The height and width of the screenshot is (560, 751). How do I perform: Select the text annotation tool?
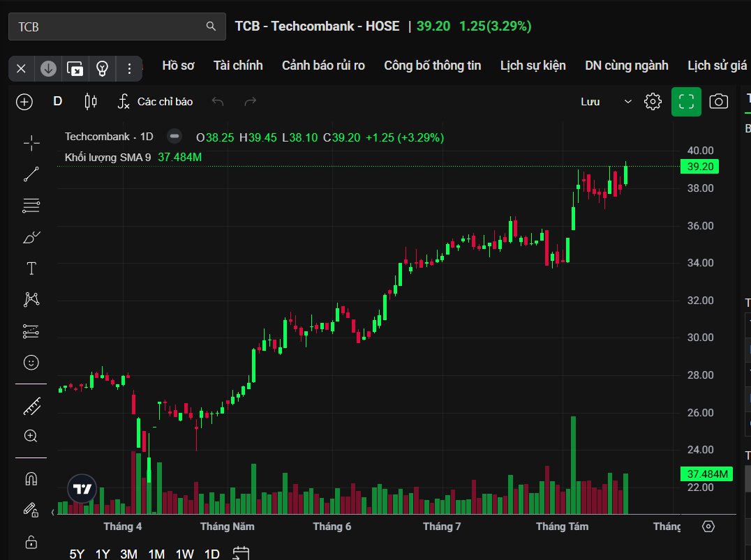(x=31, y=268)
